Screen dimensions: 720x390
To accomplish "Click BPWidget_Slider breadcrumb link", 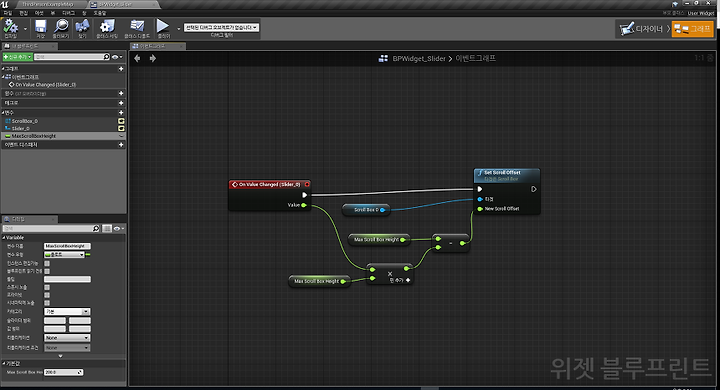I will (419, 59).
